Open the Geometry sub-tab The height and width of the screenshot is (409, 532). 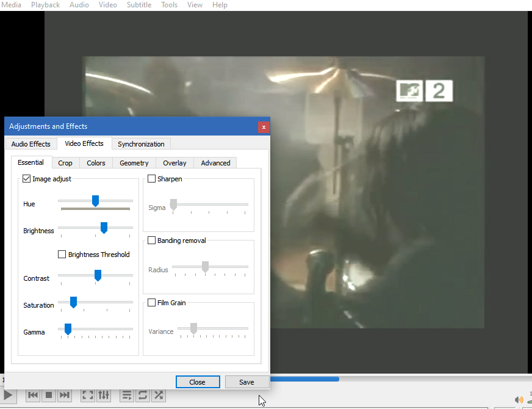pyautogui.click(x=134, y=163)
